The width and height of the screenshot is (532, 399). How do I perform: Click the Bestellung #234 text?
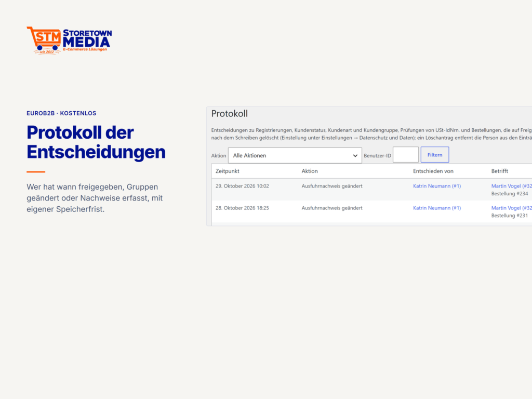click(510, 194)
